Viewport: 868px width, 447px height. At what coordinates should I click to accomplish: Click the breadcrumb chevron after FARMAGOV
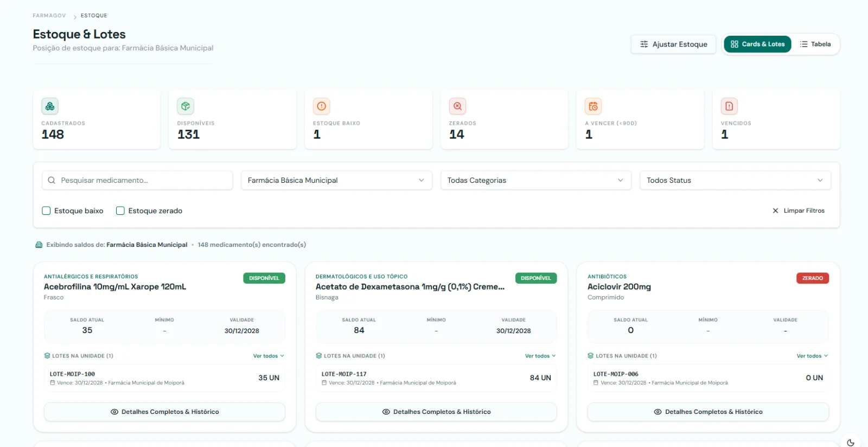click(x=75, y=17)
